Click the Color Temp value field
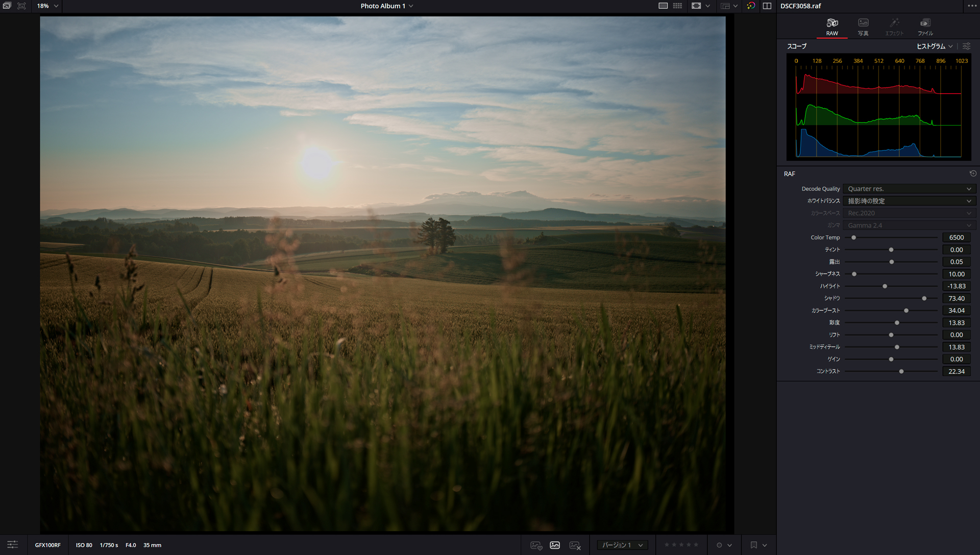Viewport: 980px width, 555px height. pos(956,237)
